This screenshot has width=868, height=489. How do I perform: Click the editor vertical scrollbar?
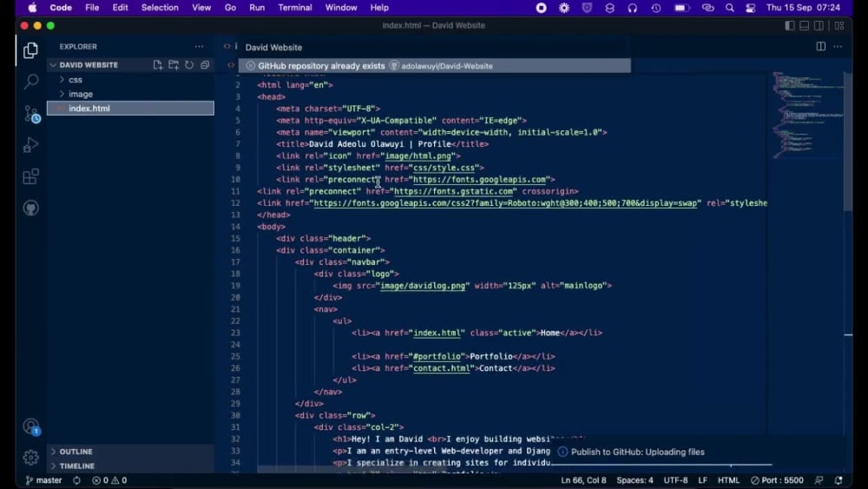(847, 142)
